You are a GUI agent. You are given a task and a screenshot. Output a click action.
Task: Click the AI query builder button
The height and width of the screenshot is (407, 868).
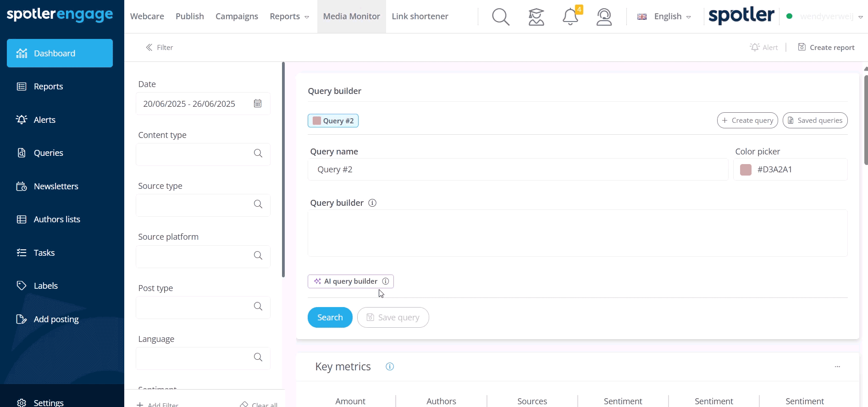pyautogui.click(x=351, y=281)
